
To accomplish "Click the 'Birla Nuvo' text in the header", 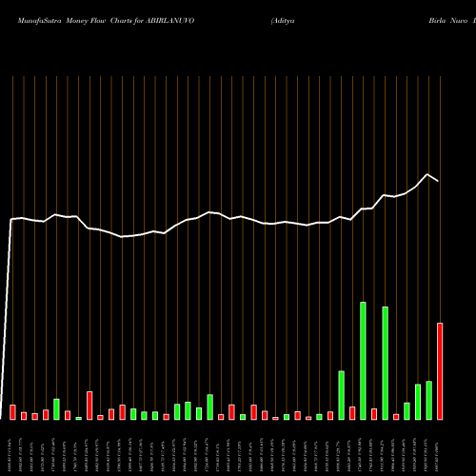I will [x=448, y=21].
